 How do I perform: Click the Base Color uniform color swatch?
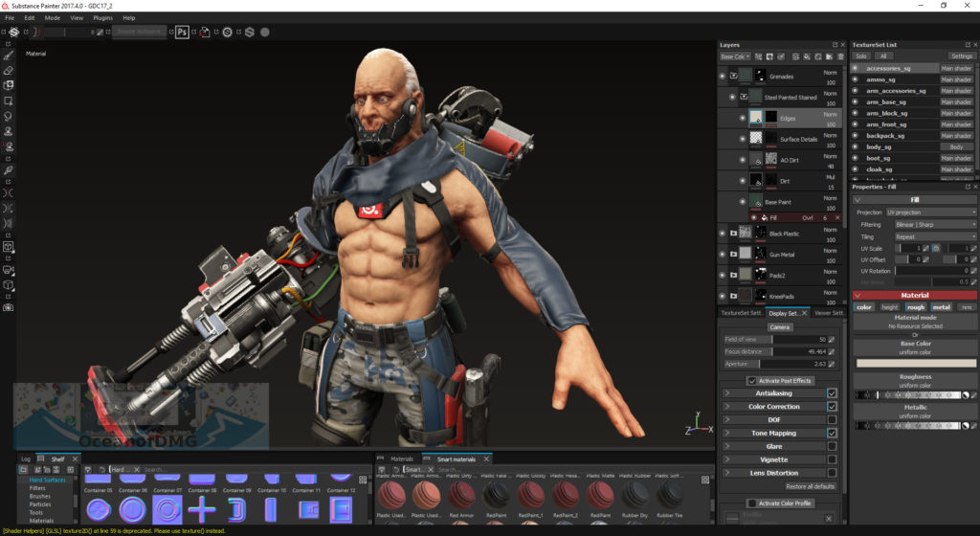[x=916, y=363]
